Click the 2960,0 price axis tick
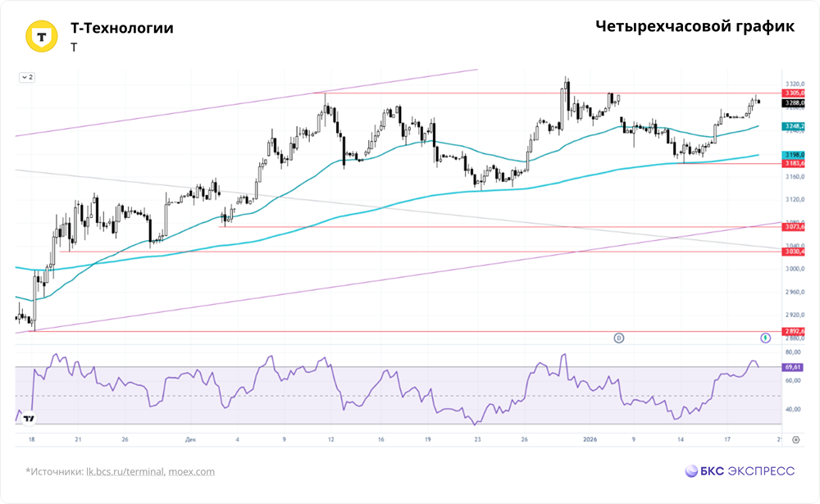Image resolution: width=820 pixels, height=504 pixels. point(795,292)
